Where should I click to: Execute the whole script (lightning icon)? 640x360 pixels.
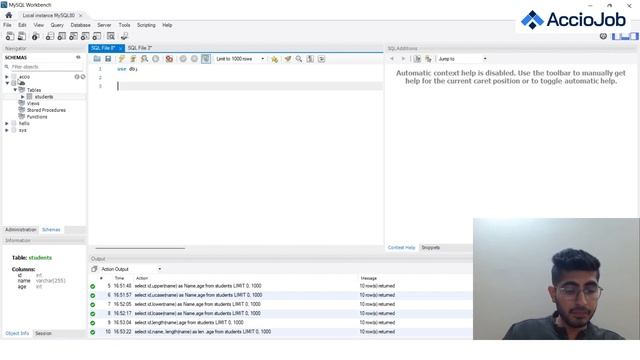point(122,59)
